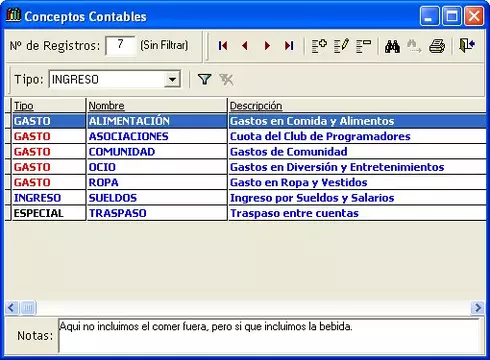Click the row selector of the ASOCIACIONES row

tap(8, 136)
